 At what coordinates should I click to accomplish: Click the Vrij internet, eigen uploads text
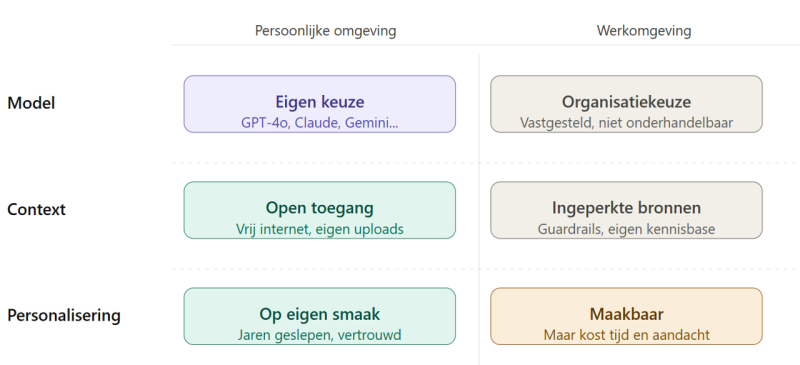click(320, 229)
